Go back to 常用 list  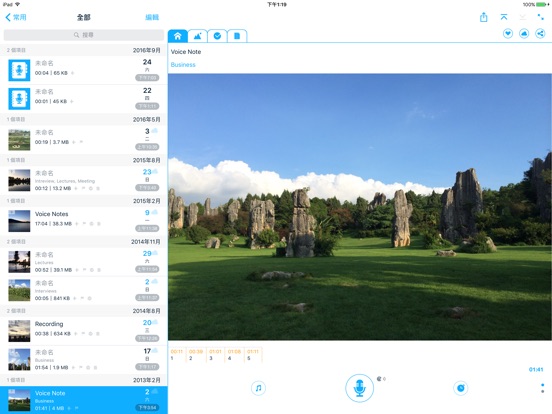click(16, 17)
